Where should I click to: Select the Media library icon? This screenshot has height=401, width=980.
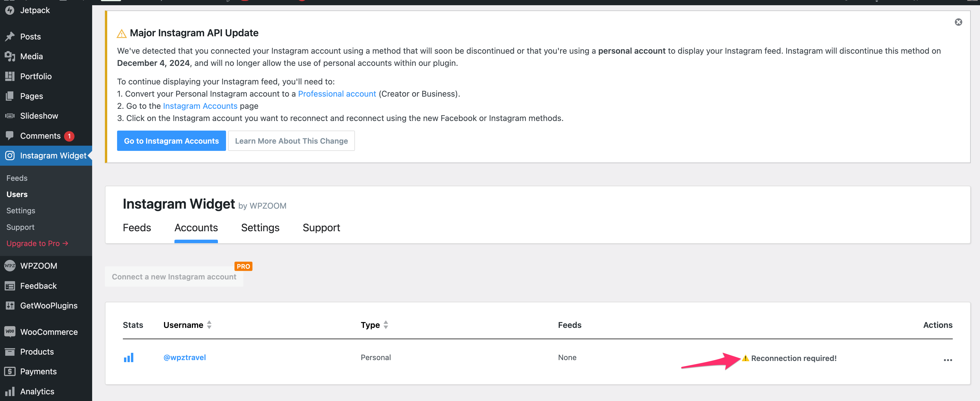(x=10, y=56)
